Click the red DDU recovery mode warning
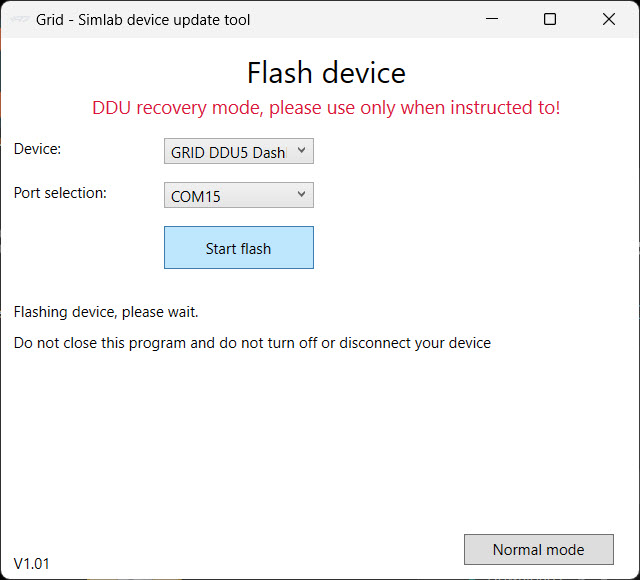 click(x=326, y=108)
